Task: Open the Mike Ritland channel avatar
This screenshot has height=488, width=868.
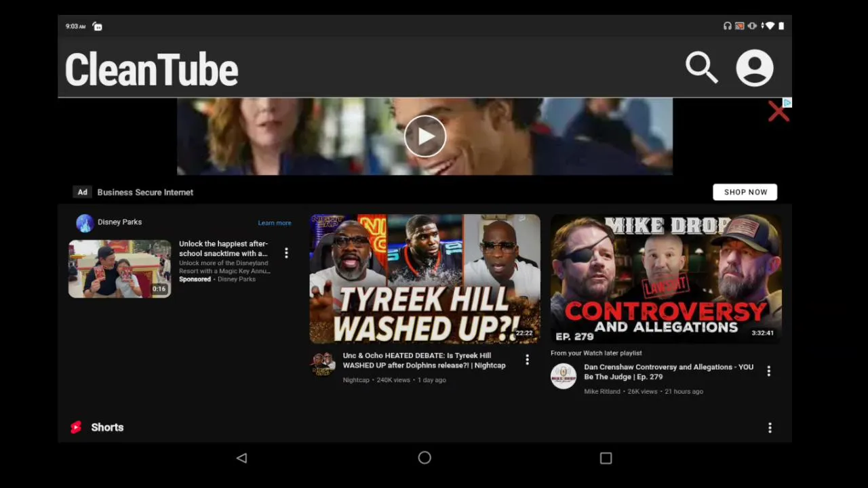Action: point(563,375)
